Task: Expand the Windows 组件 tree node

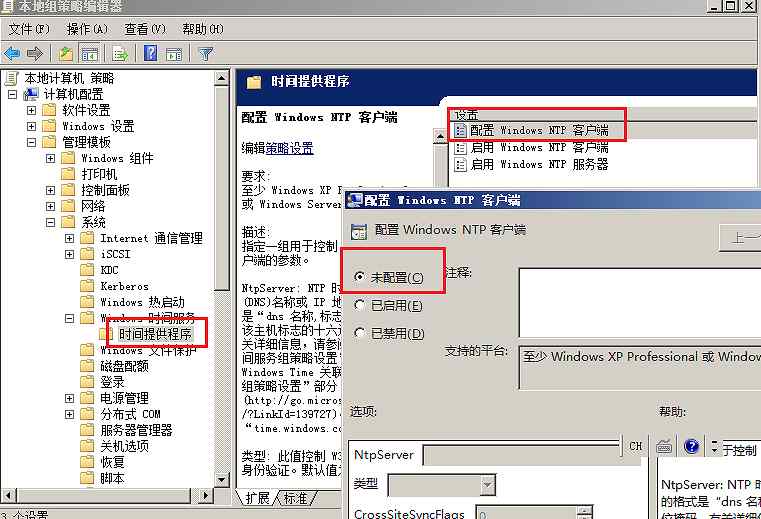Action: (x=50, y=158)
